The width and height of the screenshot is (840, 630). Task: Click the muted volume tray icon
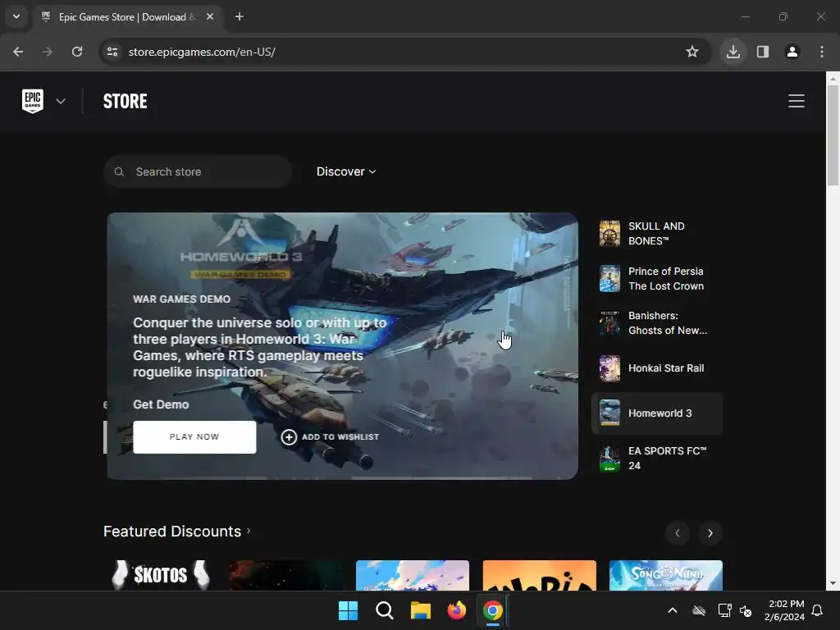(746, 610)
